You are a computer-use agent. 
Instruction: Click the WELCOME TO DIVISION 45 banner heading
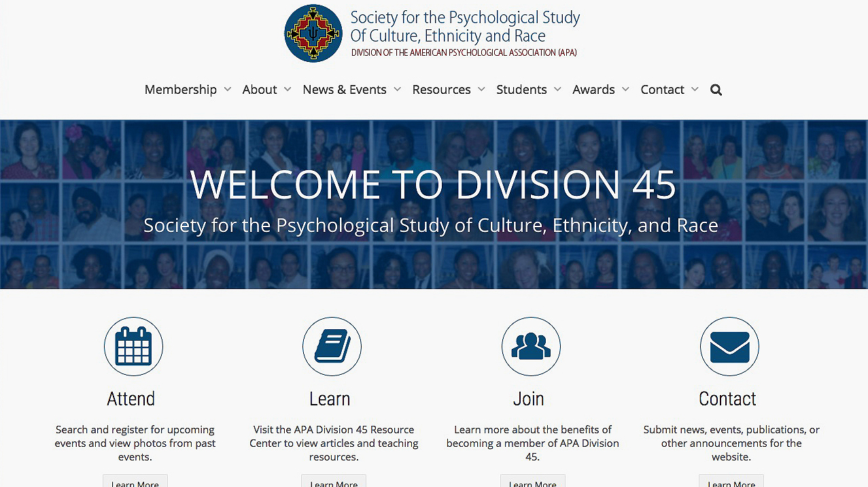(434, 184)
